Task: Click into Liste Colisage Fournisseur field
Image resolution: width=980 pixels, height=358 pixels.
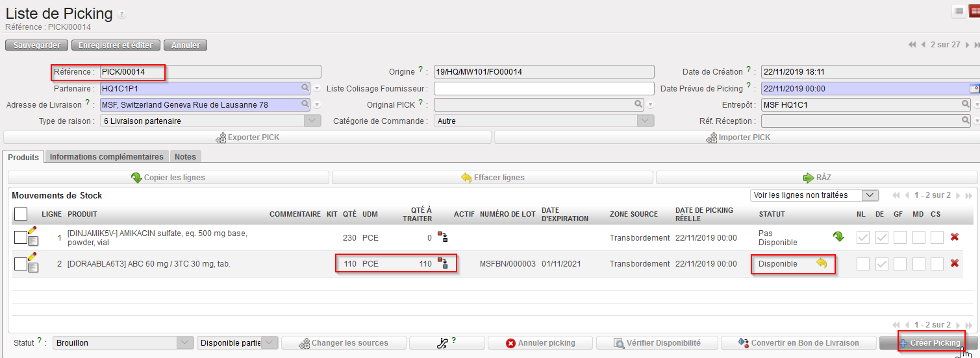Action: point(544,88)
